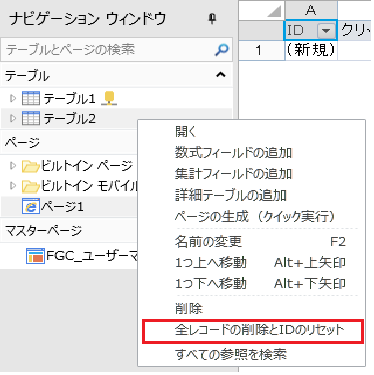Screen dimensions: 374x375
Task: Click the テーブル2 table grid icon
Action: tap(31, 118)
